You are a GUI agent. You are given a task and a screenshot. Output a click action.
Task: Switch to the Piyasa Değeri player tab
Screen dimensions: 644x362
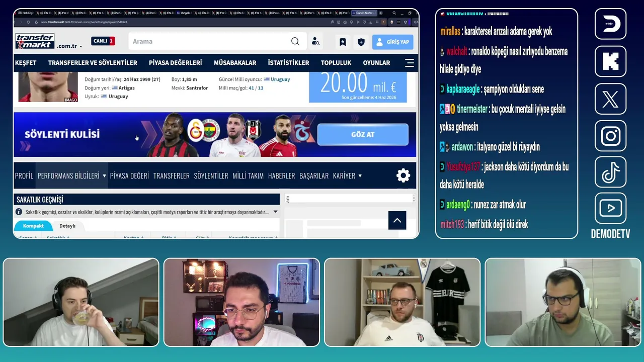pos(129,175)
